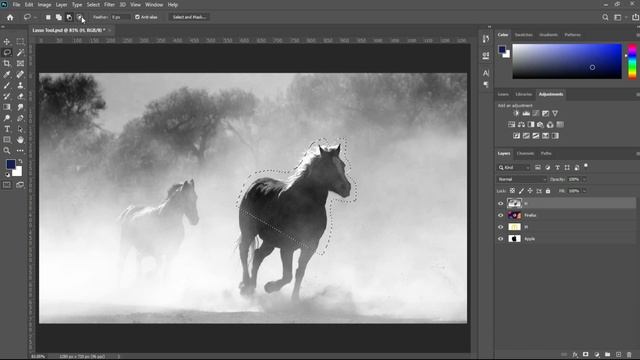Select the Smudge tool
The width and height of the screenshot is (640, 360).
click(20, 107)
